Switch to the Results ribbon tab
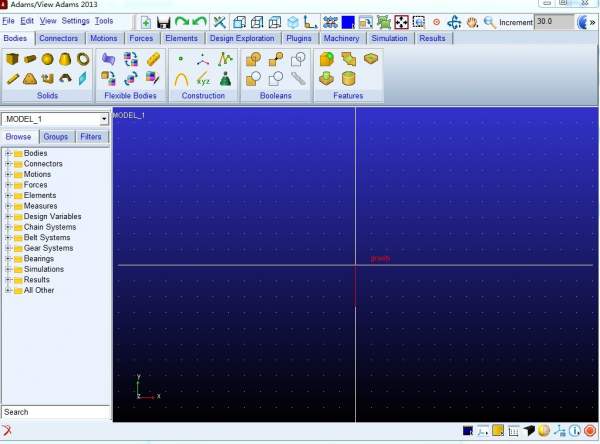The image size is (600, 444). (x=432, y=38)
